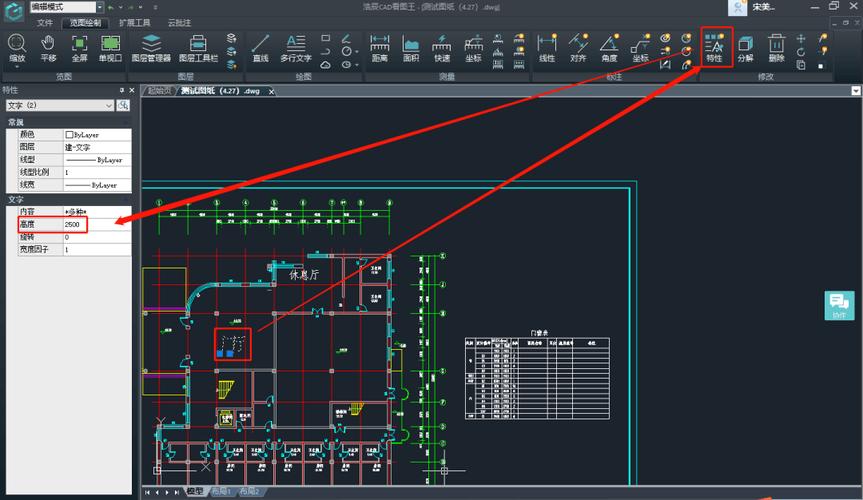The height and width of the screenshot is (500, 863).
Task: Select the 多行文字 multiline text tool
Action: (x=296, y=48)
